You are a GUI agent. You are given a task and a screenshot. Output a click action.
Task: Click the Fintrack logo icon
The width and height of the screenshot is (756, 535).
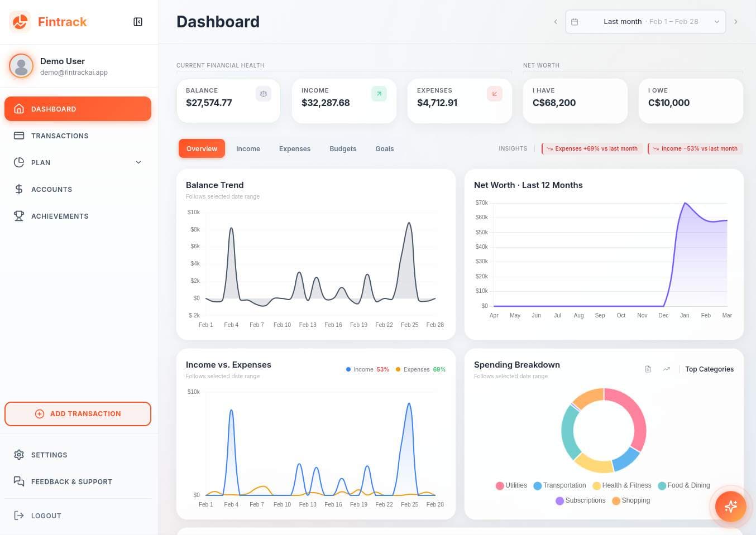click(x=20, y=22)
